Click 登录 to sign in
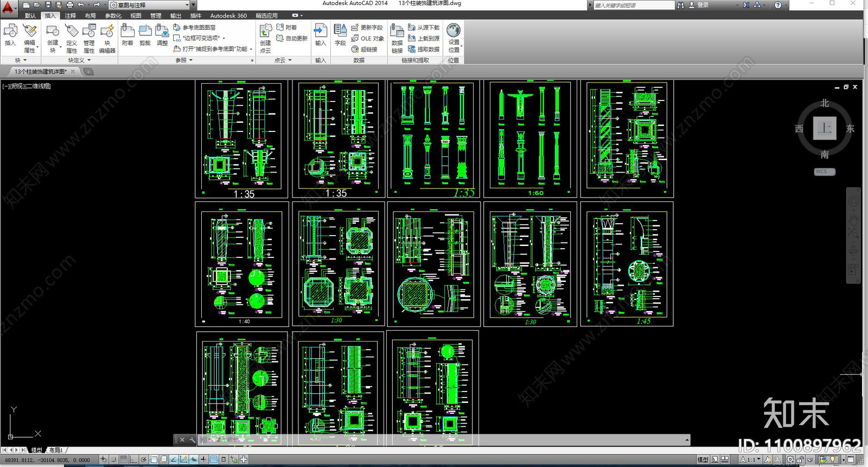868x467 pixels. 703,5
